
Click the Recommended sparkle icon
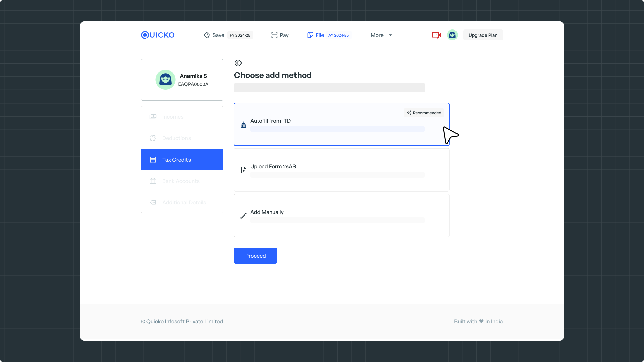(409, 113)
